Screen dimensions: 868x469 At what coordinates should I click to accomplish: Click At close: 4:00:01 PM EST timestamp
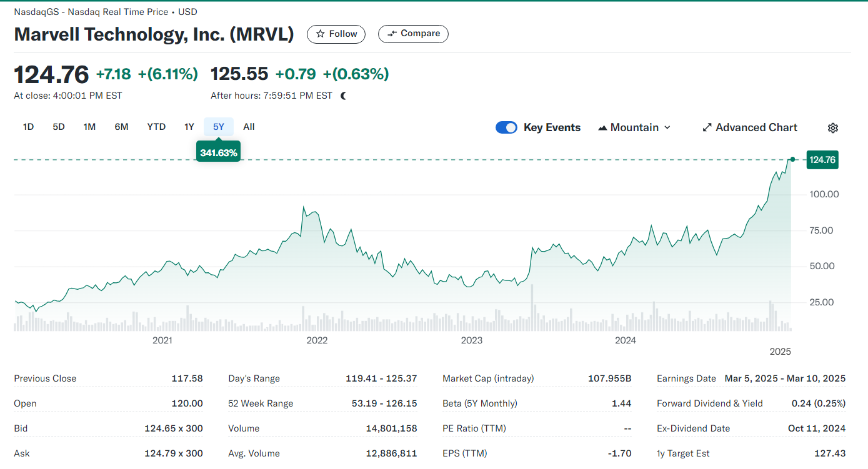coord(68,96)
